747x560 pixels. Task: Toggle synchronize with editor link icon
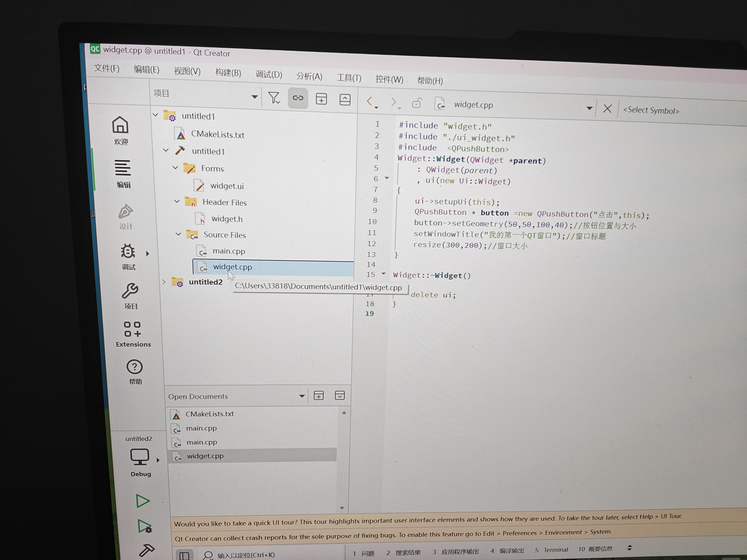[298, 98]
